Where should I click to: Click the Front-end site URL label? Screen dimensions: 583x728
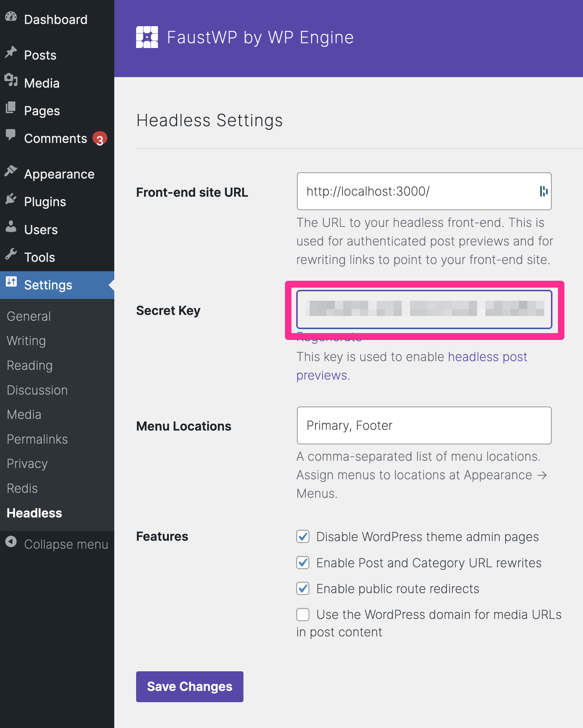[192, 192]
